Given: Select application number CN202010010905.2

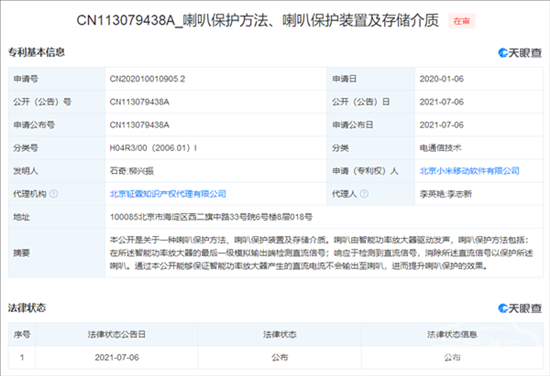Looking at the screenshot, I should (147, 79).
